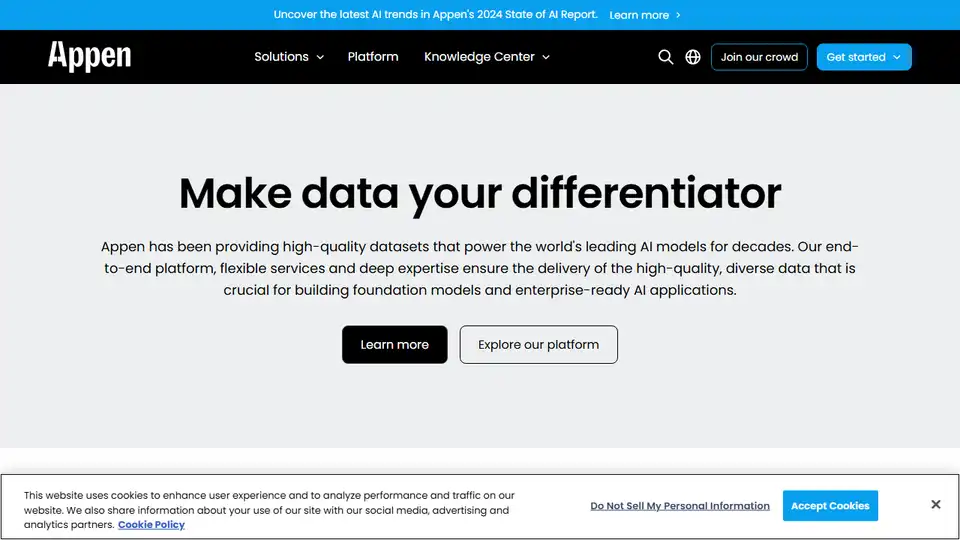Open the Knowledge Center menu
960x540 pixels.
(x=479, y=57)
